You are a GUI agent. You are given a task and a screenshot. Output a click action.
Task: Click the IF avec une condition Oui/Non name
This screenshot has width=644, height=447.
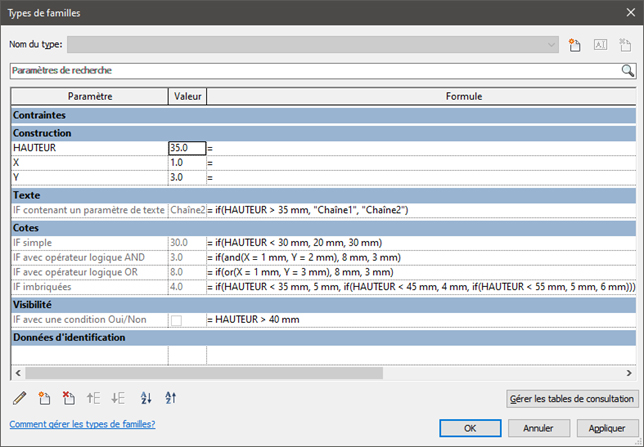pyautogui.click(x=80, y=320)
